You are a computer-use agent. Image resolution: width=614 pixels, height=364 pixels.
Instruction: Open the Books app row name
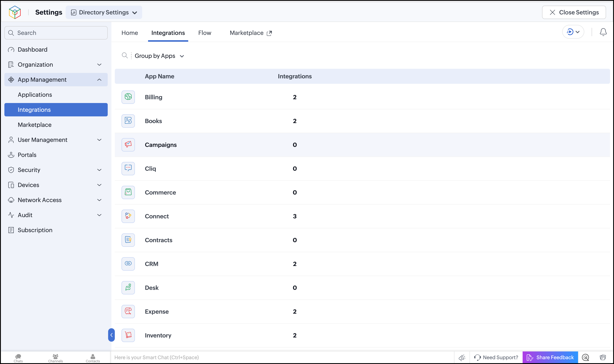(x=153, y=121)
